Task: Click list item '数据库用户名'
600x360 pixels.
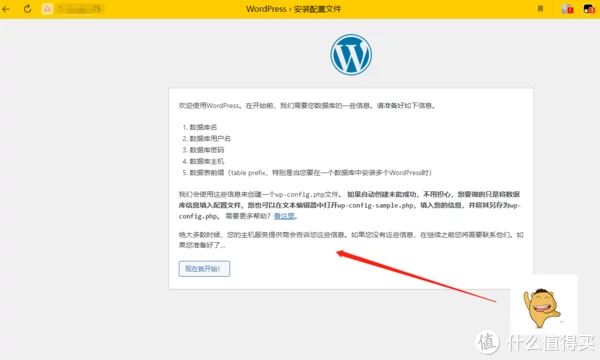Action: [x=210, y=138]
